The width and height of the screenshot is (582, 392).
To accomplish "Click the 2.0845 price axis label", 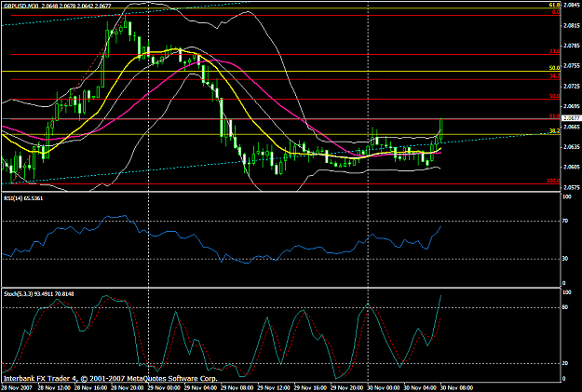I will pos(572,6).
